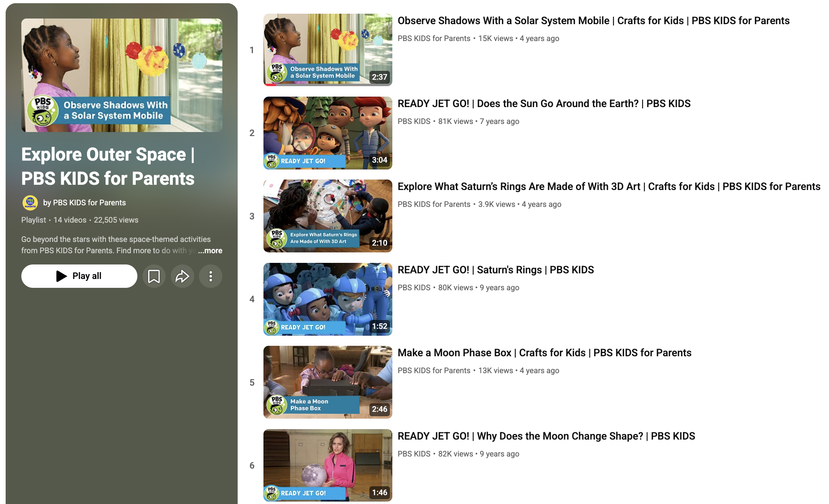Expand description with the ...more link
Screen dimensions: 829x504
point(210,250)
